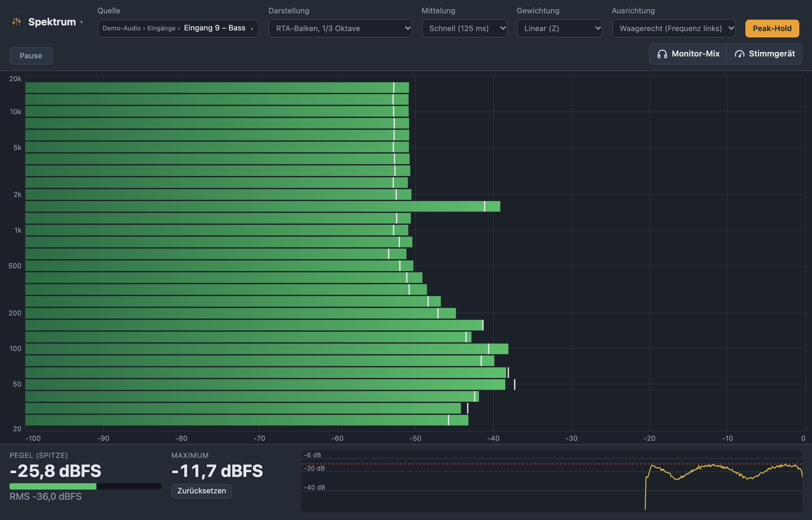Click the -50 dB axis label
Image resolution: width=812 pixels, height=520 pixels.
pos(415,438)
